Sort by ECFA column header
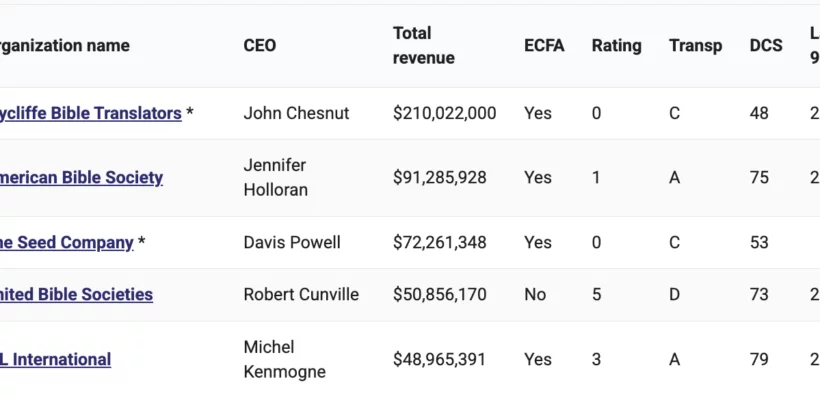This screenshot has width=820, height=394. pos(544,46)
